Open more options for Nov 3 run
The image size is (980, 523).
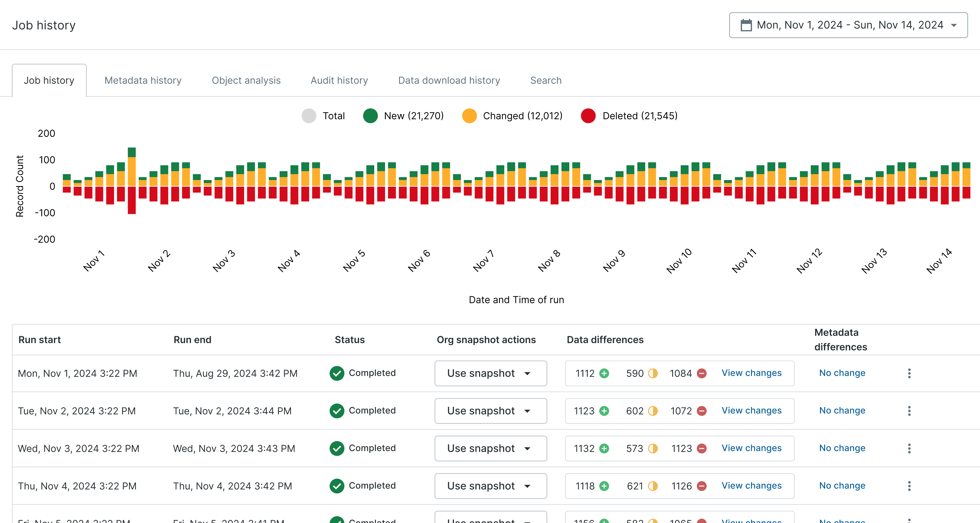(x=909, y=448)
